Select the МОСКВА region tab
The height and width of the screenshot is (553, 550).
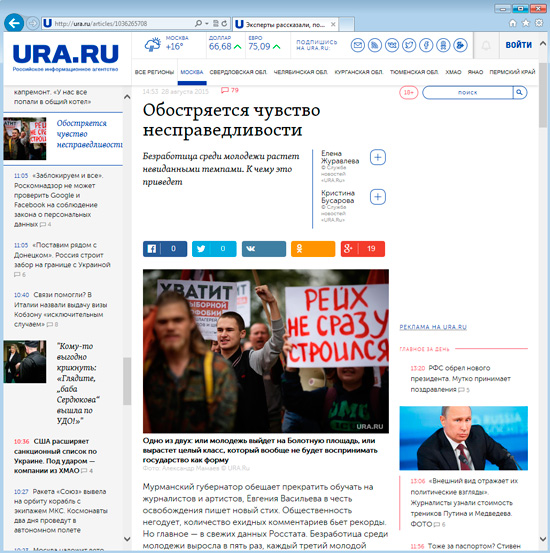[192, 72]
